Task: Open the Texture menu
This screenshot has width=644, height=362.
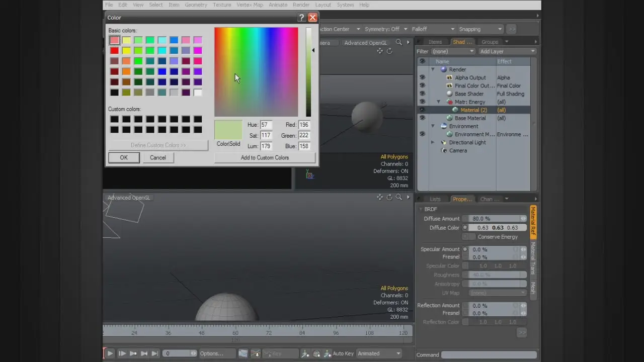Action: [x=221, y=5]
